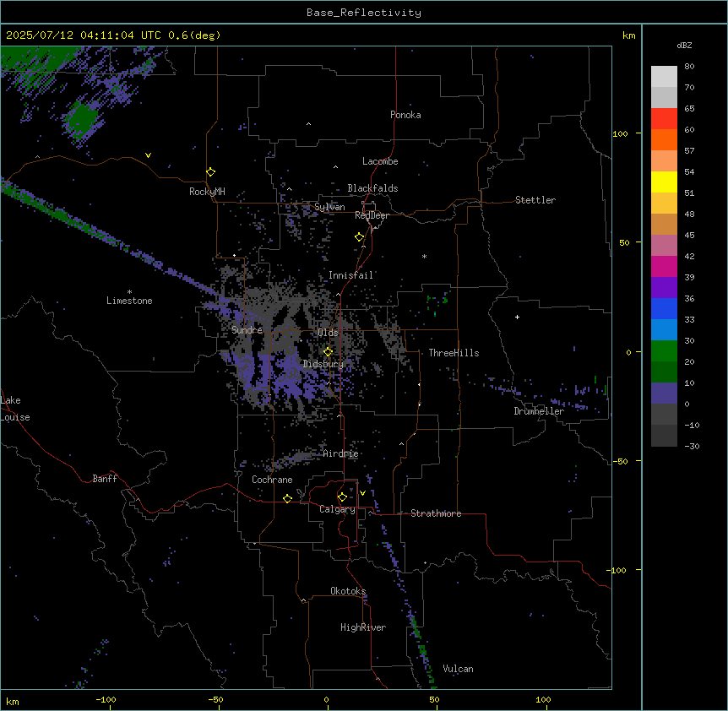This screenshot has width=728, height=711.
Task: Click the yellow diamond between Olds and Didsbury
Action: [x=329, y=352]
